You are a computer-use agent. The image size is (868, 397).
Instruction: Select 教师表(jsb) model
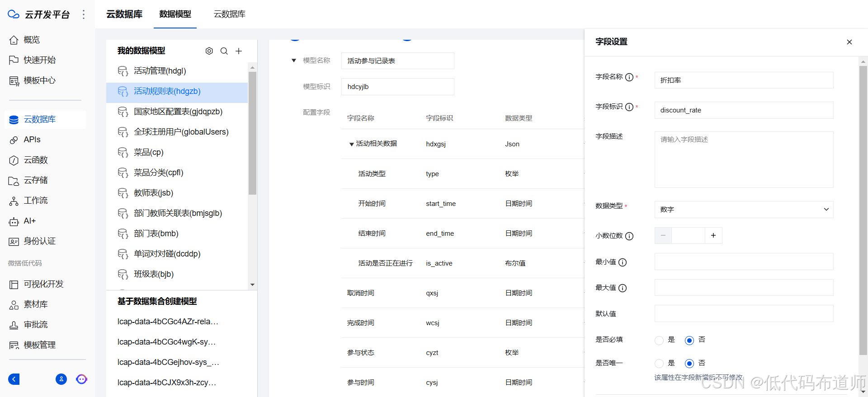pos(177,193)
